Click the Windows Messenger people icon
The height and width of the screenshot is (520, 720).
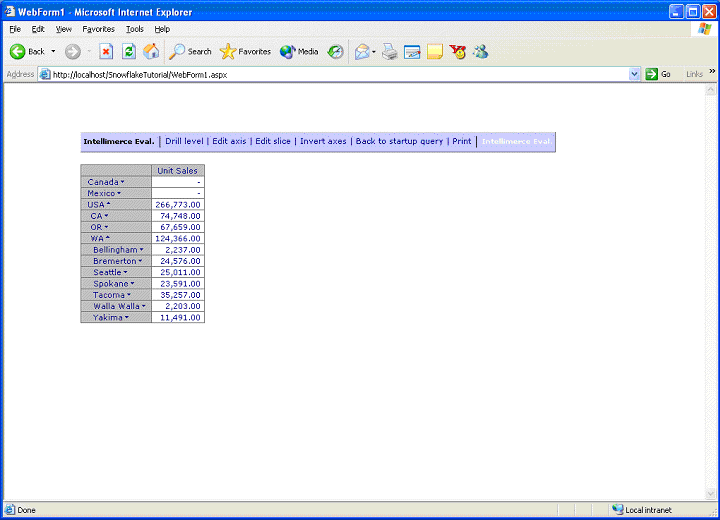480,51
